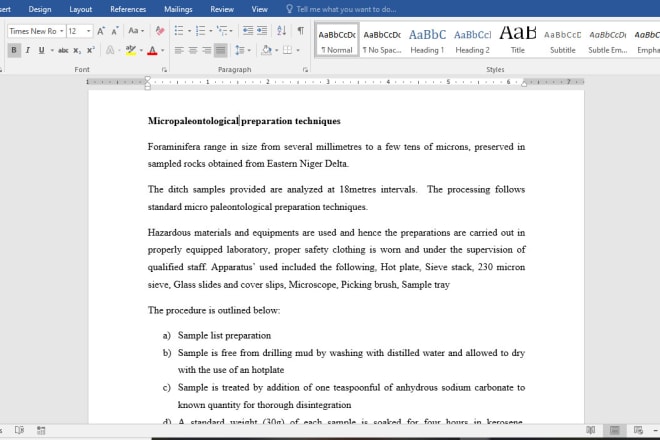Viewport: 660px width, 440px height.
Task: Switch to Print Layout view
Action: coord(615,430)
